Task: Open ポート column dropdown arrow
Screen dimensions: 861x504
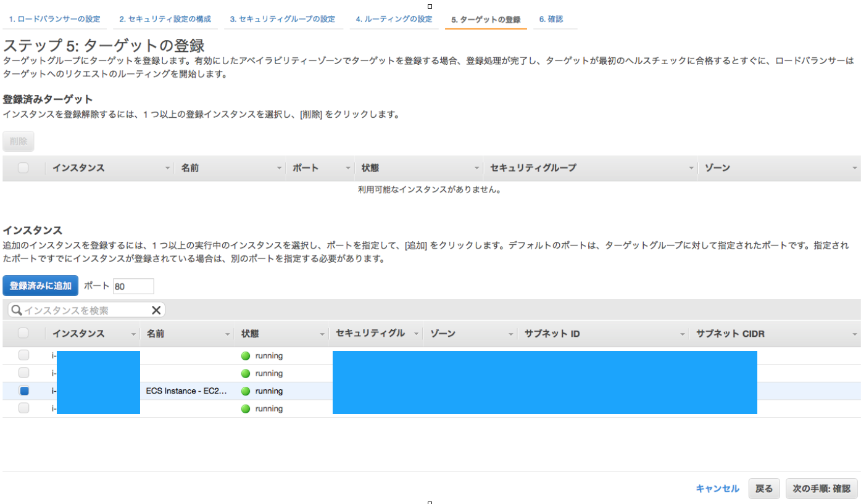Action: tap(348, 168)
